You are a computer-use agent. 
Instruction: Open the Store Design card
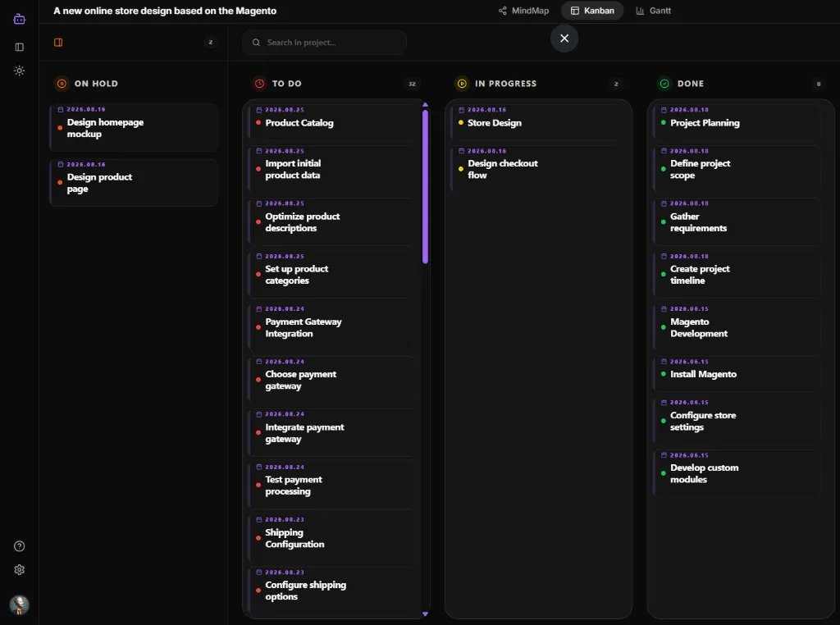click(535, 123)
